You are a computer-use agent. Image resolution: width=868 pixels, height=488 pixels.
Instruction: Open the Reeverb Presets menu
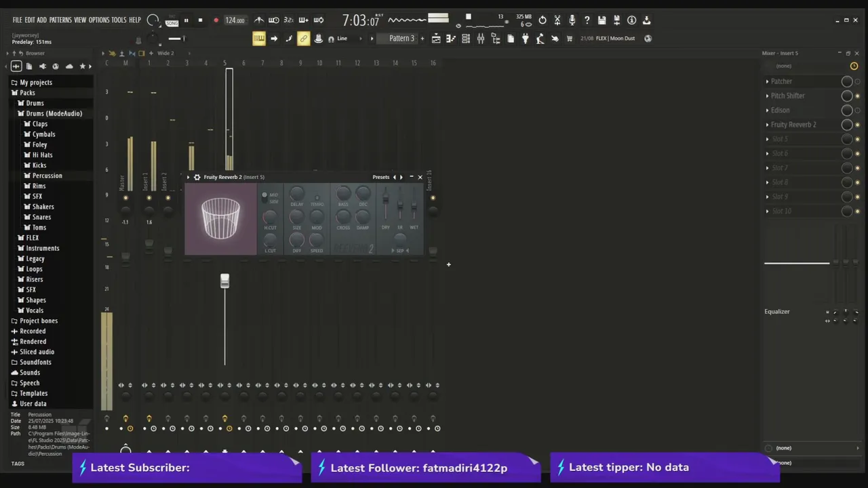(x=381, y=177)
